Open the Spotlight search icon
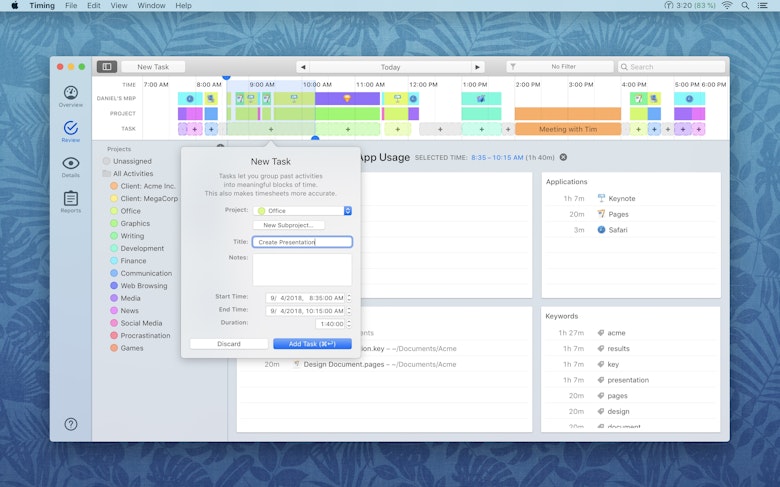Image resolution: width=780 pixels, height=487 pixels. click(x=745, y=5)
